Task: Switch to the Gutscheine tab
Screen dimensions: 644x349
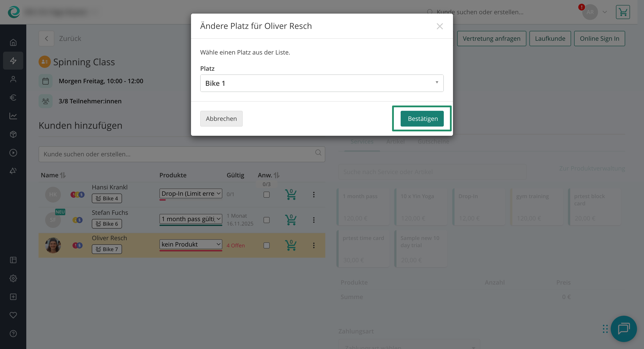Action: point(433,141)
